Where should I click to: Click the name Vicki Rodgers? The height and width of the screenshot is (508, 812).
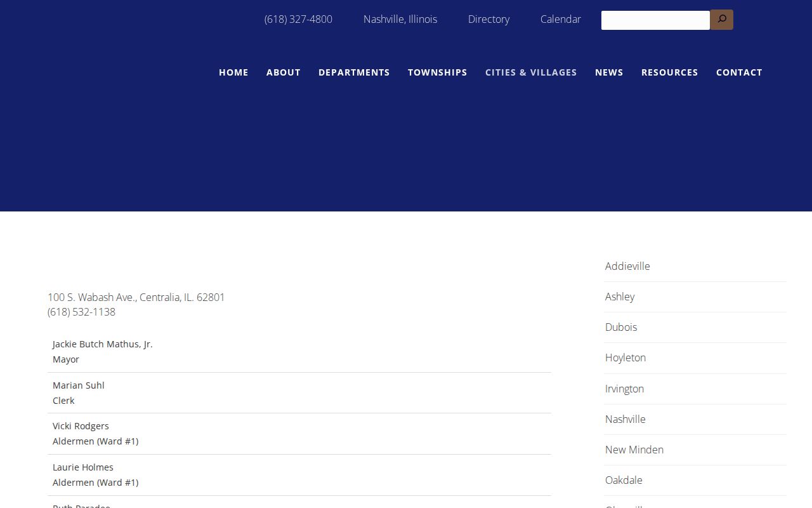tap(81, 426)
